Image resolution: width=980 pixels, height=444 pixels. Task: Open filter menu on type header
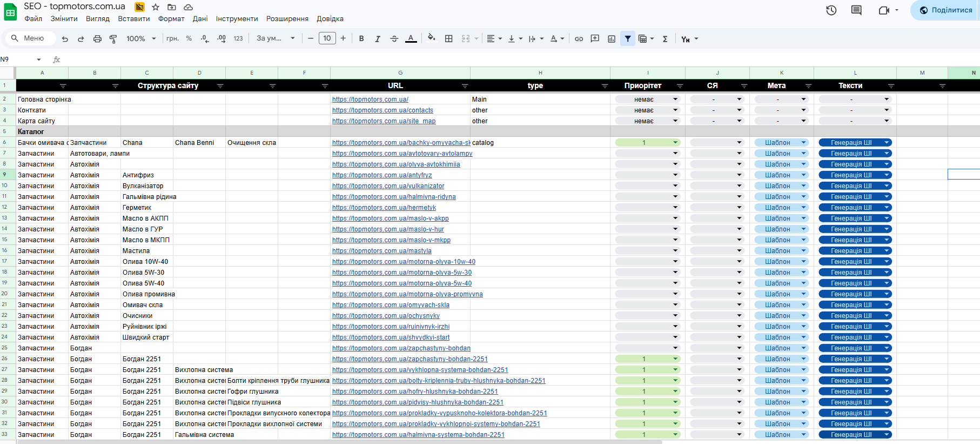pyautogui.click(x=605, y=86)
